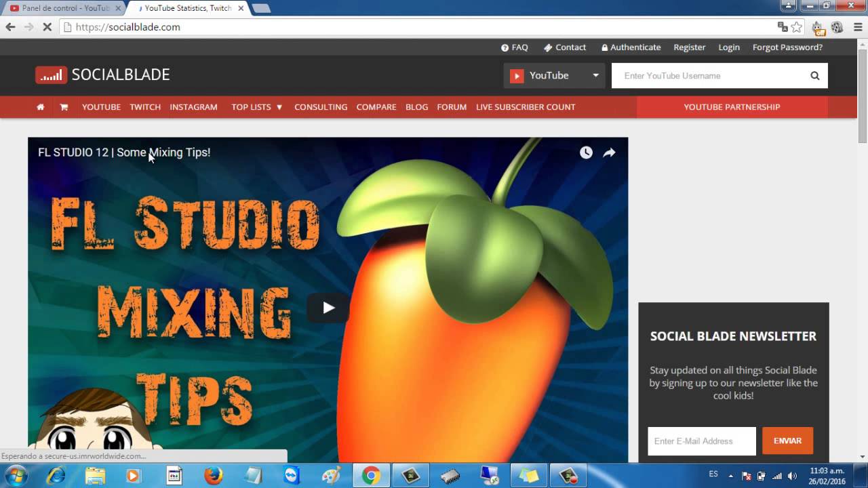Focus the Enter YouTube Username search field
This screenshot has width=868, height=488.
710,76
